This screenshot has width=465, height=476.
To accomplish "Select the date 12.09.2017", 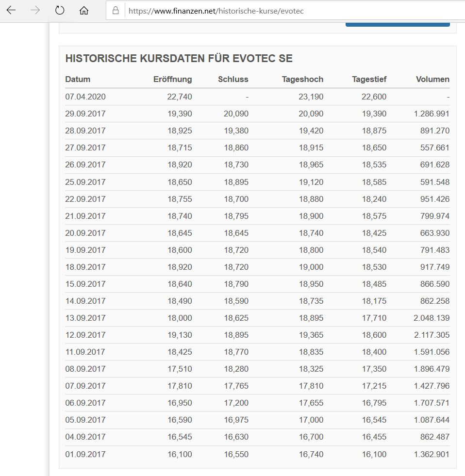I will click(x=85, y=335).
